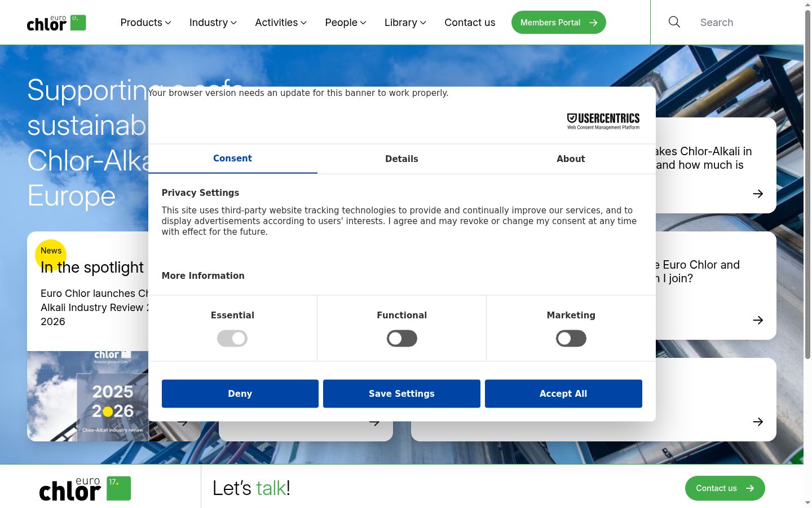Open the People dropdown
Screen dimensions: 812x508
coord(346,23)
